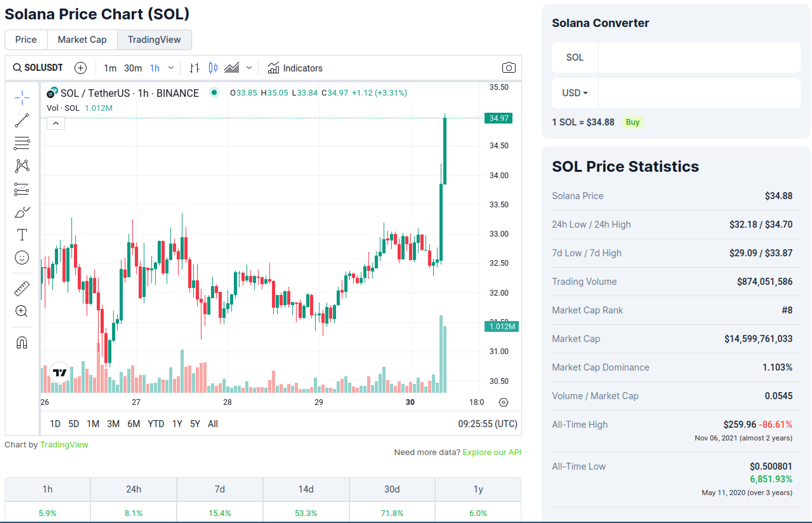The height and width of the screenshot is (523, 812).
Task: Select the trend line drawing tool
Action: pos(22,121)
